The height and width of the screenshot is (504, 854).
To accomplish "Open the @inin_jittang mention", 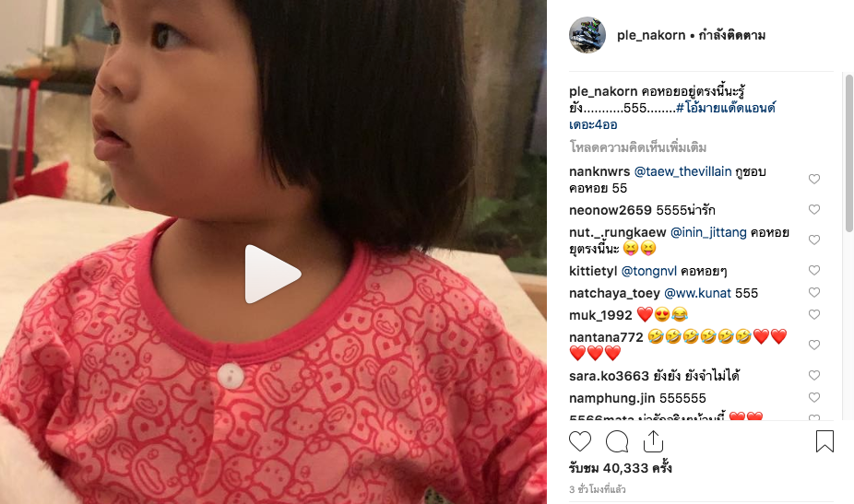I will 708,232.
